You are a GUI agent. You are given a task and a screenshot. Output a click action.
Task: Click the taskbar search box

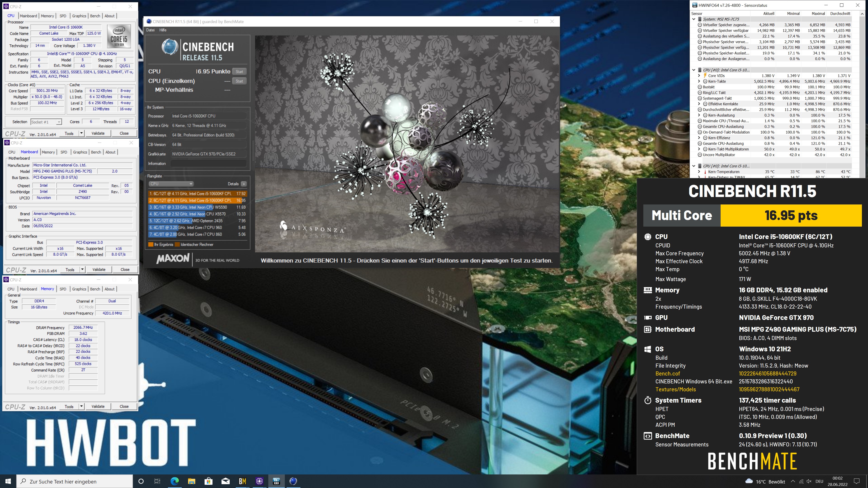click(x=75, y=481)
